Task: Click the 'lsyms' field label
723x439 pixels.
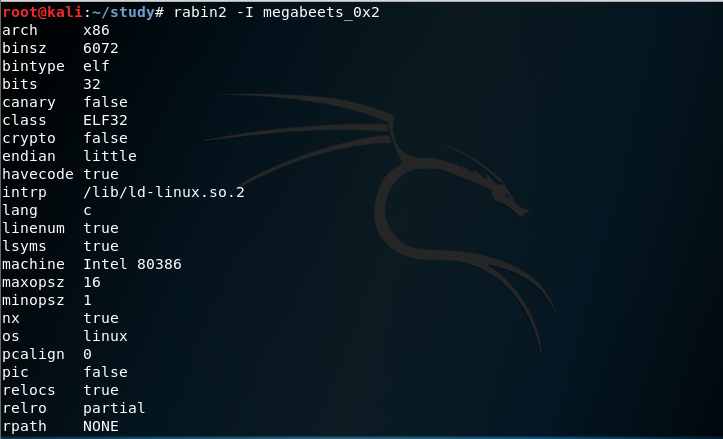Action: (x=24, y=247)
